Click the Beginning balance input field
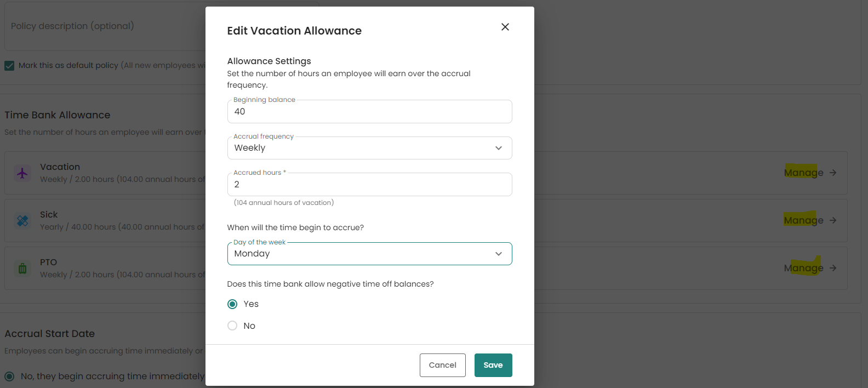Screen dimensions: 868x388 point(369,112)
